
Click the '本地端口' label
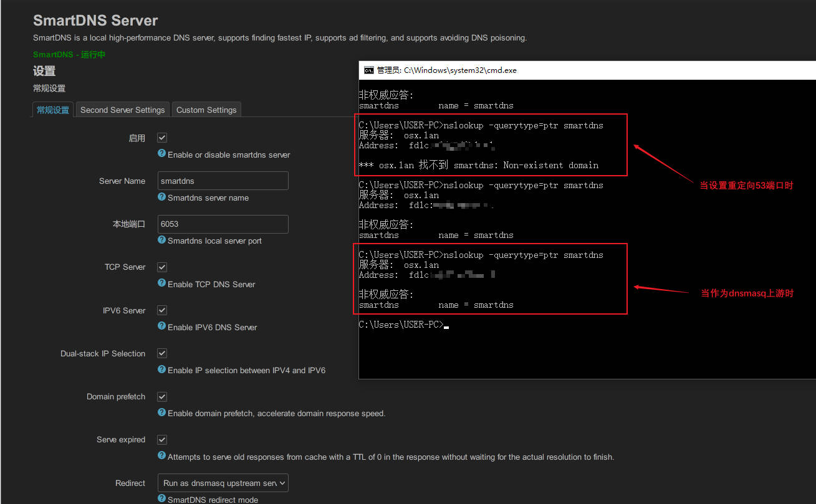point(129,224)
